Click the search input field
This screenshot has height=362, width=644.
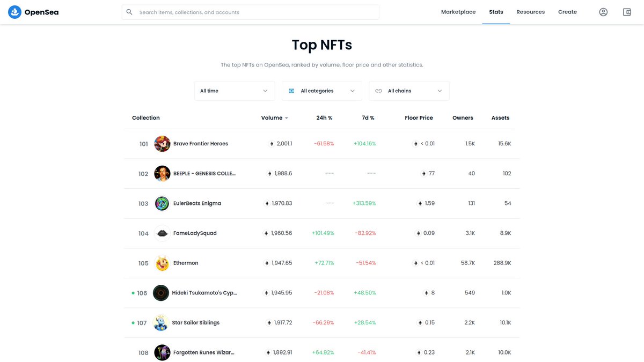(251, 12)
